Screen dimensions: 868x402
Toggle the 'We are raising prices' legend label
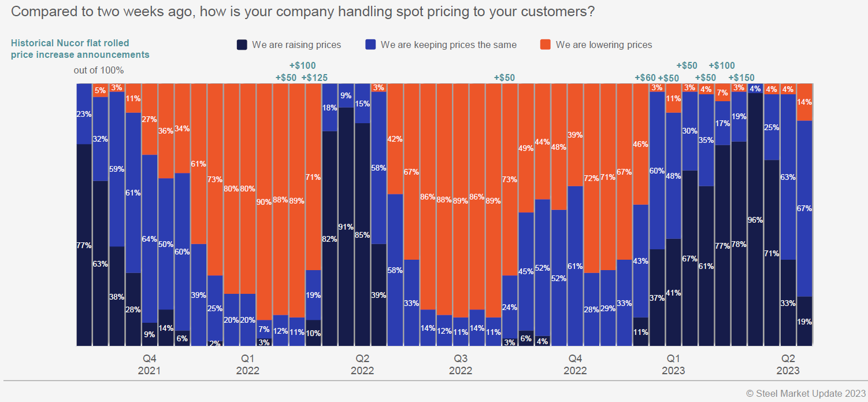point(296,45)
